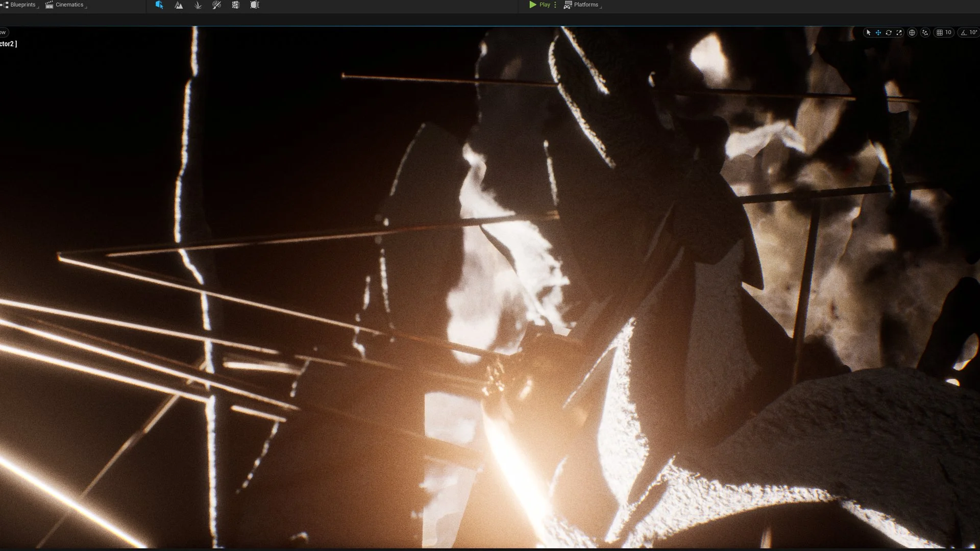Switch to Mesh Paint mode
Image resolution: width=980 pixels, height=551 pixels.
(217, 5)
